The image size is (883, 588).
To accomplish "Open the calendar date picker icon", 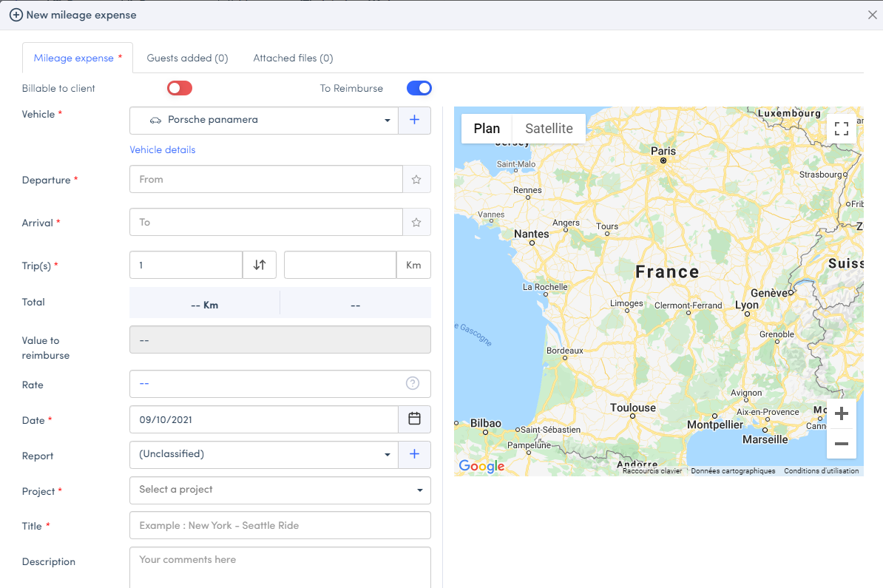I will coord(414,419).
